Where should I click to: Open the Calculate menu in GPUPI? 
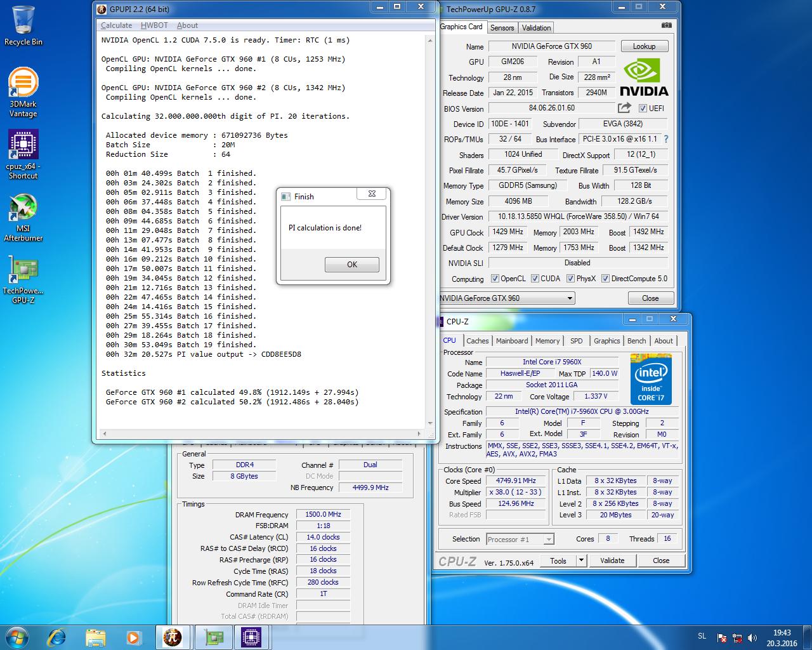click(117, 25)
